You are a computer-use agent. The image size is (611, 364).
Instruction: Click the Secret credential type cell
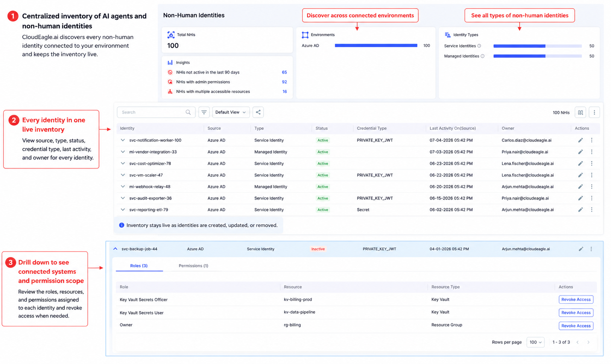(363, 210)
